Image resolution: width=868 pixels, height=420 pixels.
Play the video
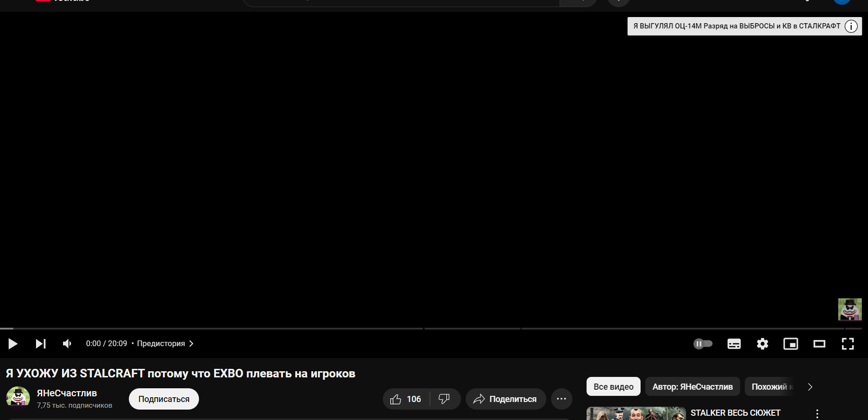[13, 344]
